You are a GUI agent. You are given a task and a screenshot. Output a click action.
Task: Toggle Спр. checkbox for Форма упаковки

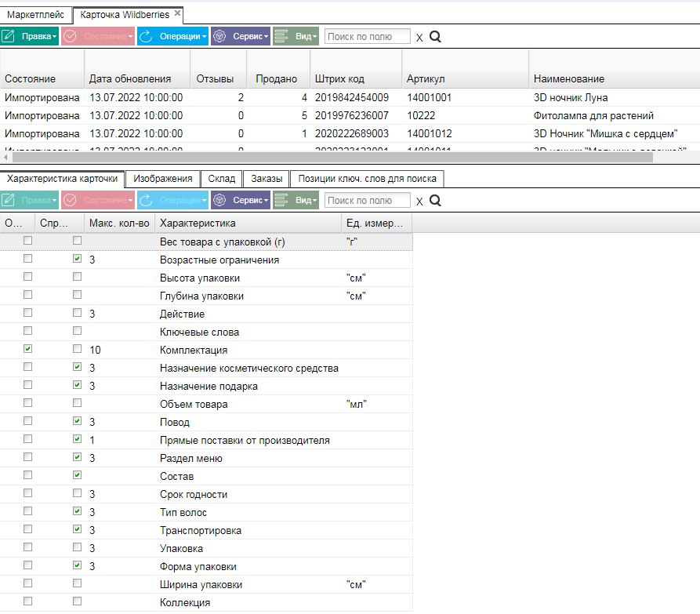coord(78,565)
